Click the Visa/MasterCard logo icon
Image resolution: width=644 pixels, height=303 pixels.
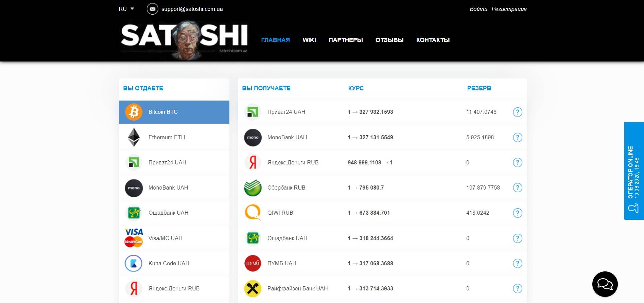click(134, 238)
